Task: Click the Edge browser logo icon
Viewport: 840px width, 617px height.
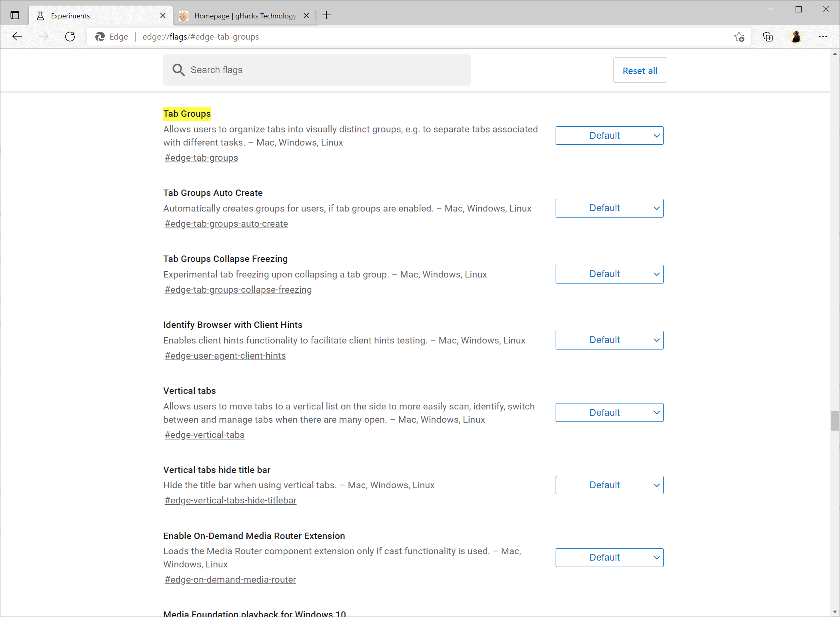Action: [98, 36]
